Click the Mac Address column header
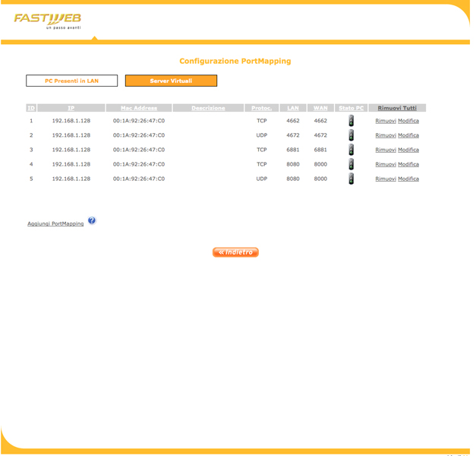This screenshot has height=456, width=476. (139, 108)
